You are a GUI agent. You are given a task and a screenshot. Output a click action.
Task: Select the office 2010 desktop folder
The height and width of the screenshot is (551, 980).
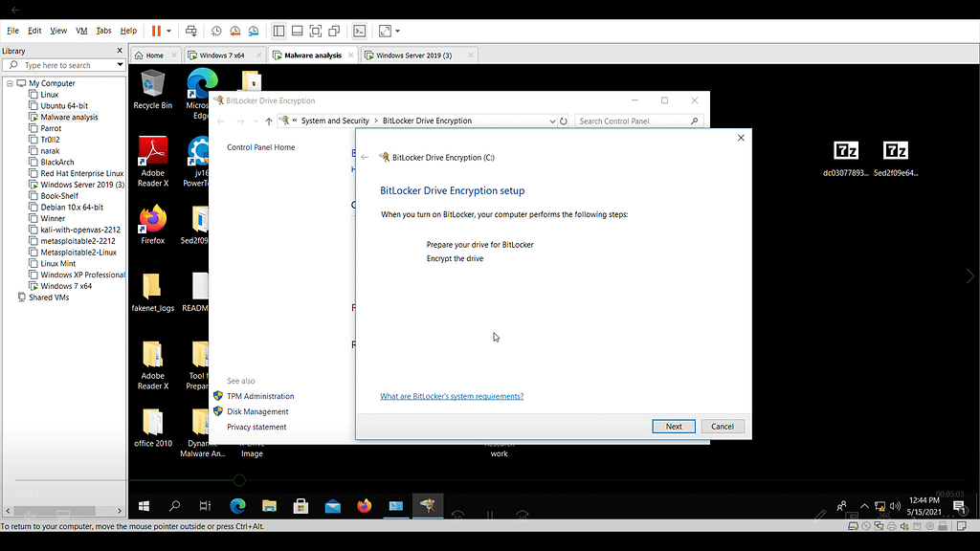pos(152,428)
